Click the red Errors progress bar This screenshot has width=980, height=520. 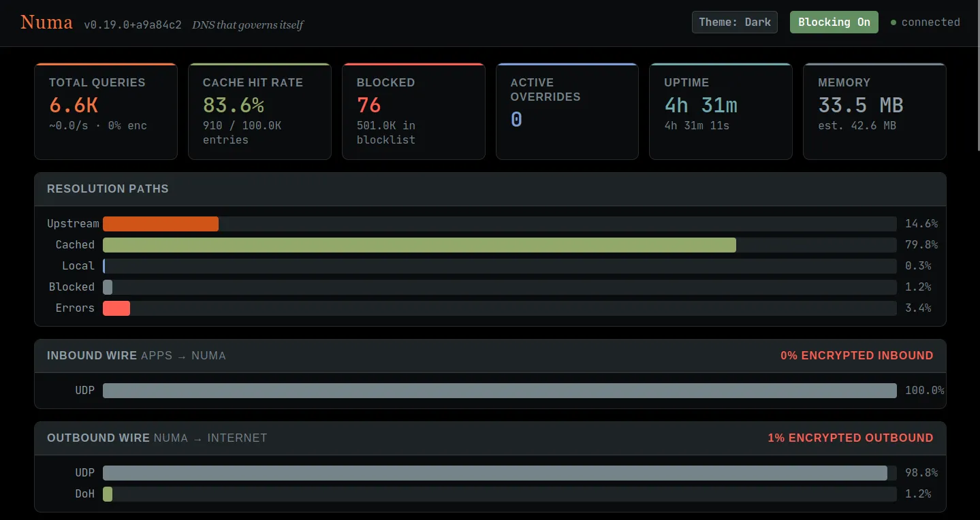(116, 308)
